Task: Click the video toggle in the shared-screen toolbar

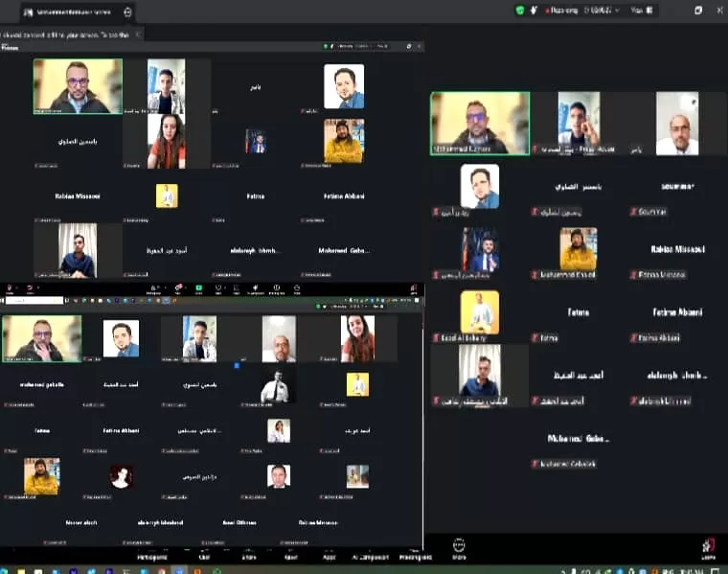Action: point(32,288)
